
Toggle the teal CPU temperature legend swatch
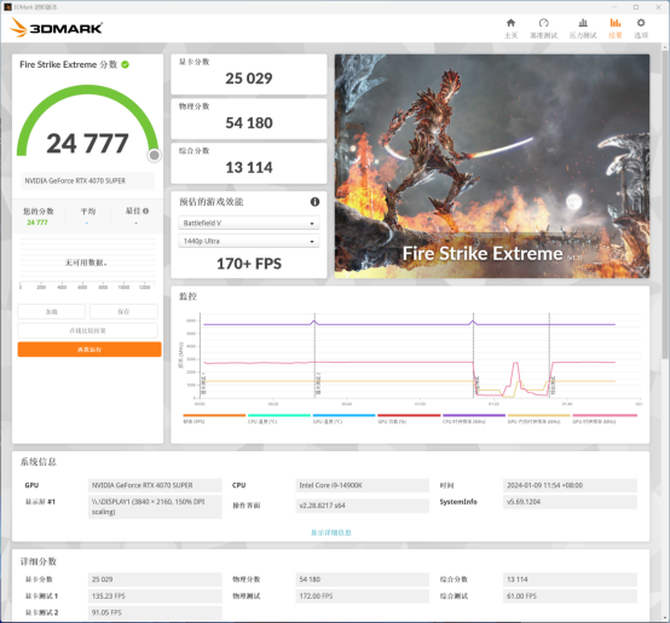point(279,415)
